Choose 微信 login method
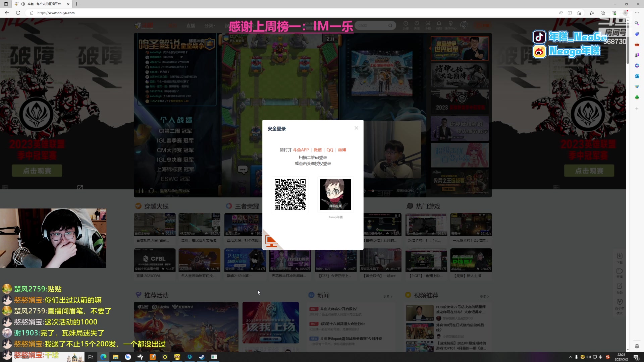This screenshot has width=644, height=362. coord(318,150)
